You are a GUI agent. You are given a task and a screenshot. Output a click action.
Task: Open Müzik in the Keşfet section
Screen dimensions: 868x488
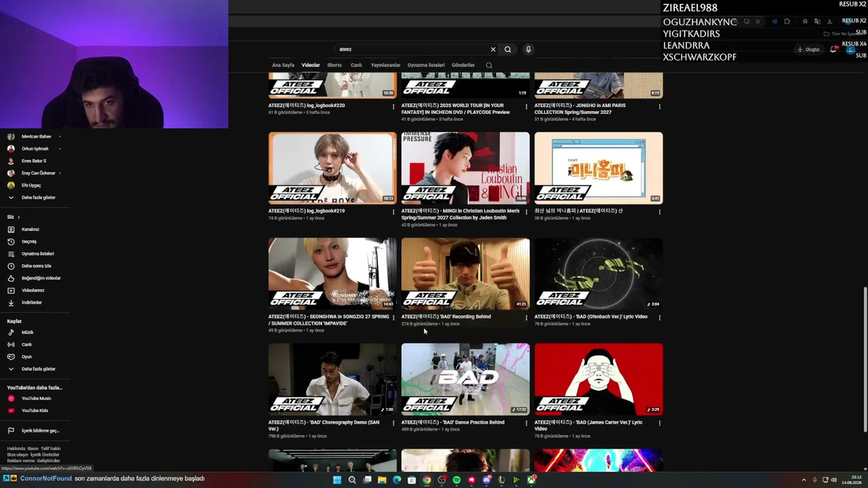click(27, 332)
